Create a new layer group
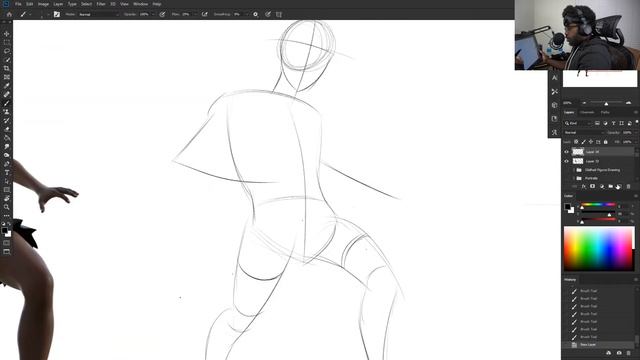This screenshot has width=640, height=360. (610, 187)
